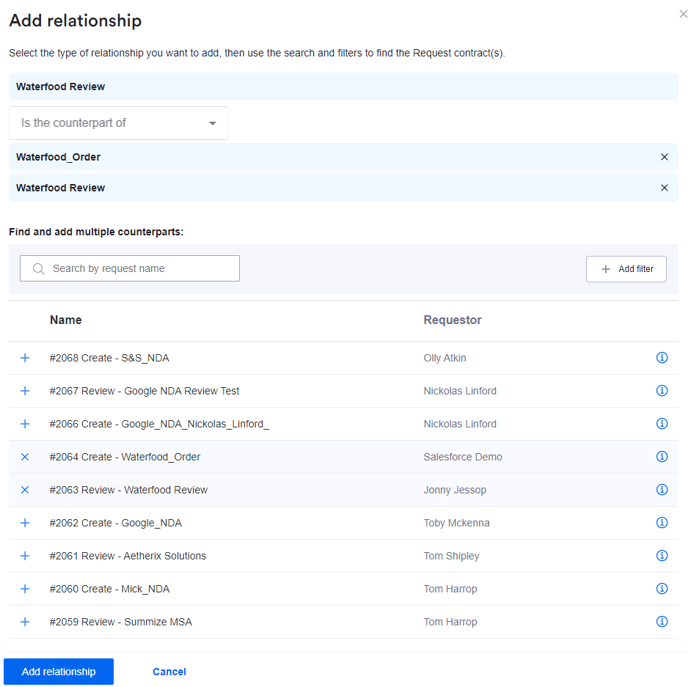The width and height of the screenshot is (688, 687).
Task: Deselect #2063 Review - Waterfood Review row
Action: tap(25, 490)
